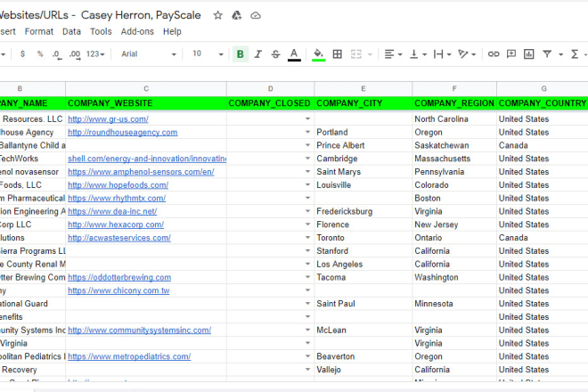Open the gr-us.com link
This screenshot has height=392, width=588.
(108, 119)
